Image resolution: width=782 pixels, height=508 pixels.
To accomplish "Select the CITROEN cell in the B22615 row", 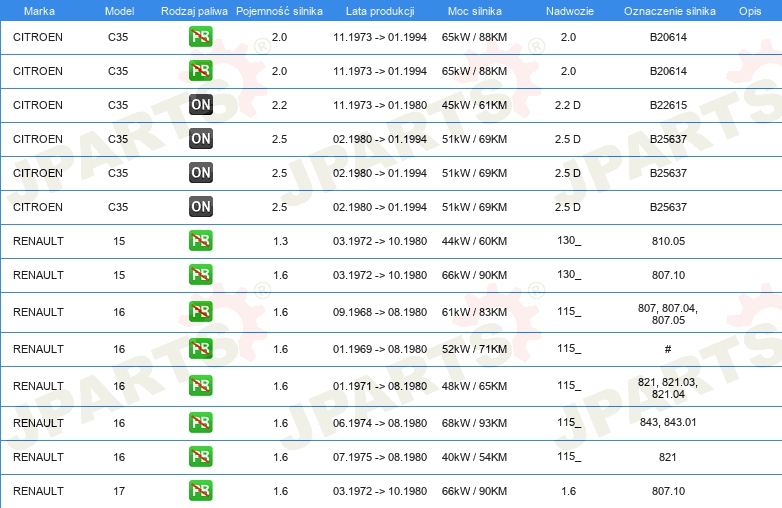I will point(38,105).
